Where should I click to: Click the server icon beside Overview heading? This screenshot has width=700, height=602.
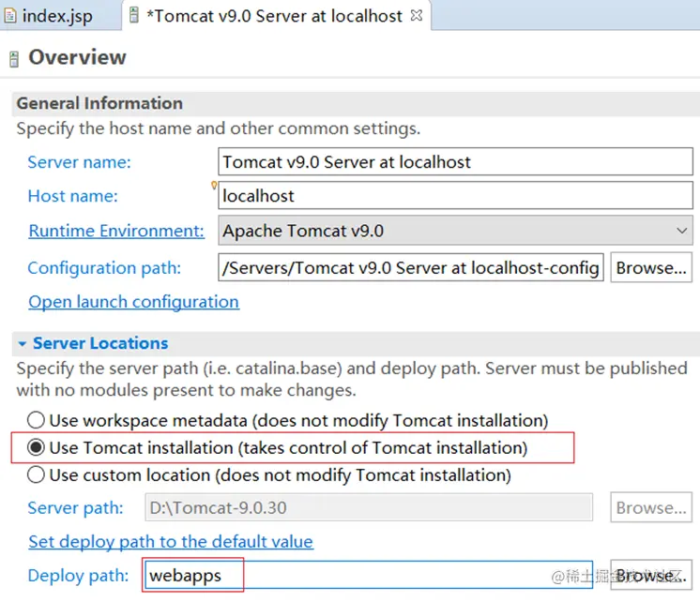coord(14,59)
